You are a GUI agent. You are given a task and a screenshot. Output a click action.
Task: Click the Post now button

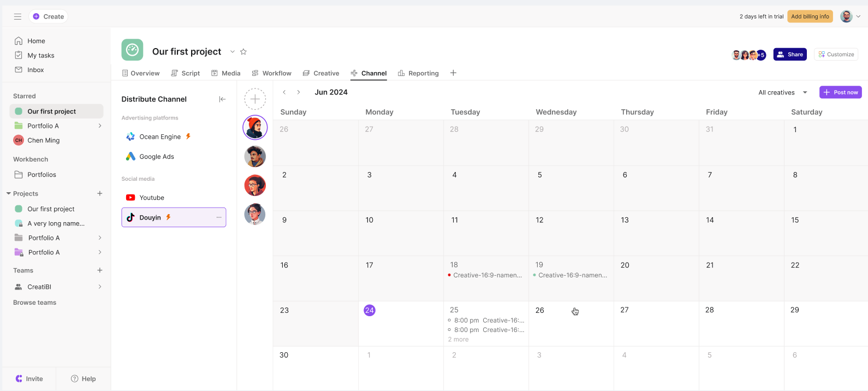point(840,92)
